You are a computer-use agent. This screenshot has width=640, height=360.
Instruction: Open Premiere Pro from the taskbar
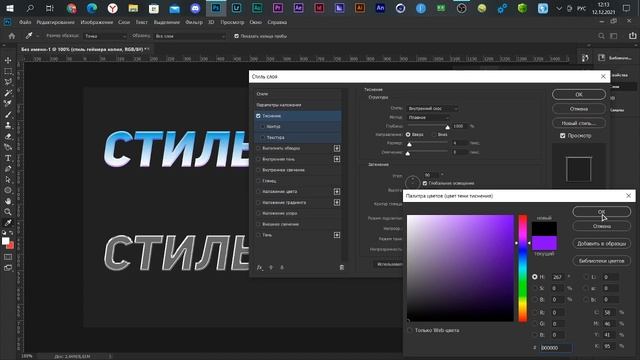tap(278, 8)
